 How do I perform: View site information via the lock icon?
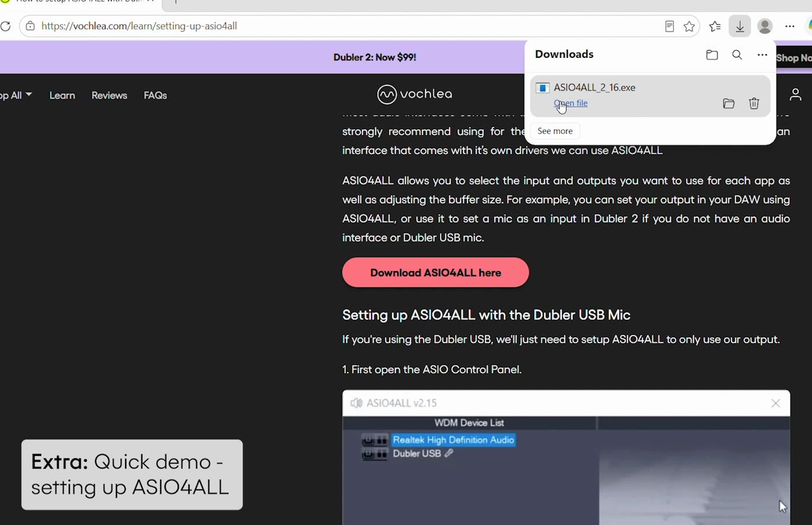[x=30, y=26]
